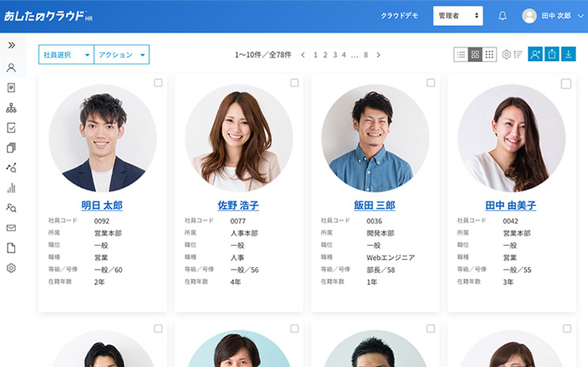Open the bar chart sidebar icon

(x=11, y=188)
